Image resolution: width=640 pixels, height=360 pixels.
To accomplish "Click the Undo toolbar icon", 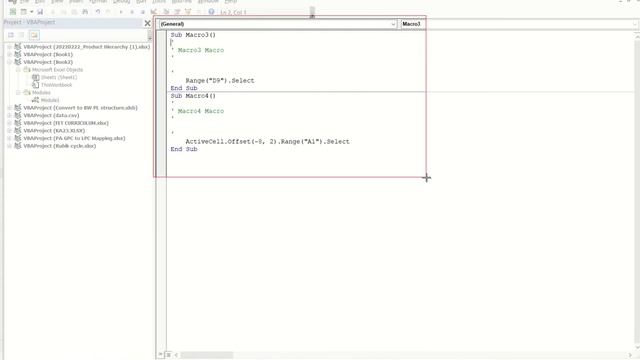I will click(x=98, y=12).
